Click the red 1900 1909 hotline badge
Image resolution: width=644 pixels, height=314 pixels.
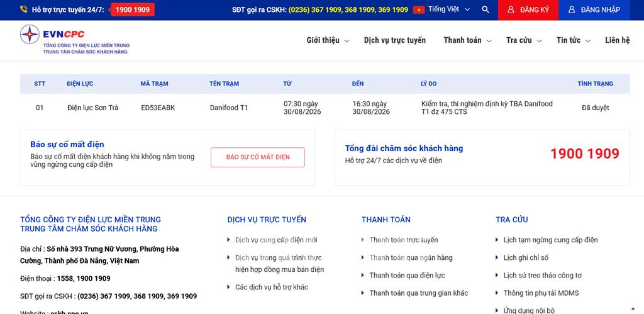coord(133,9)
